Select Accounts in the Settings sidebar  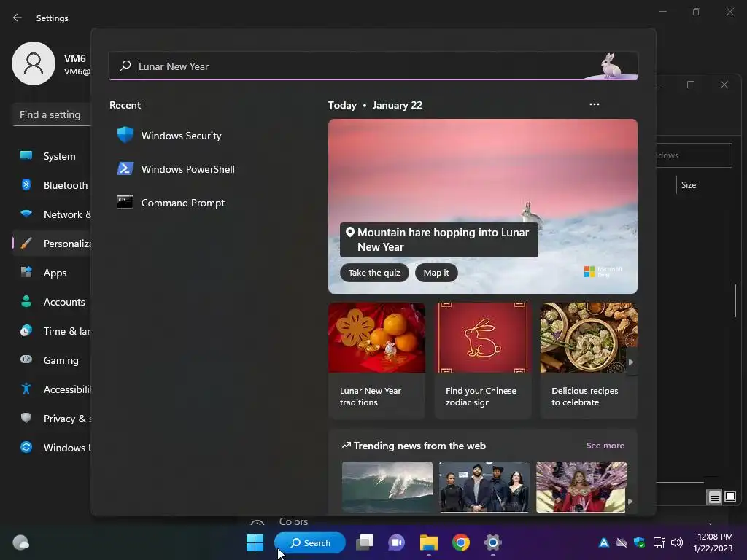(52, 302)
